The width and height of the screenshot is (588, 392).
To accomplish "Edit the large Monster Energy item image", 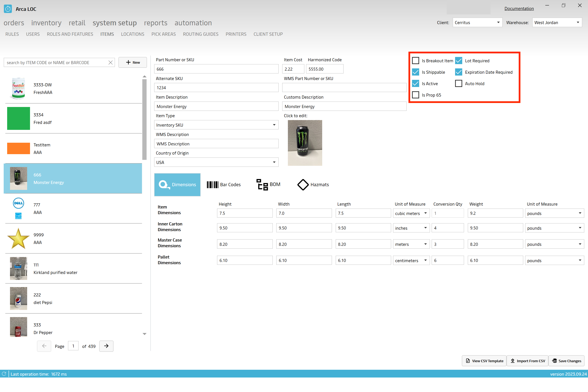I will (305, 143).
